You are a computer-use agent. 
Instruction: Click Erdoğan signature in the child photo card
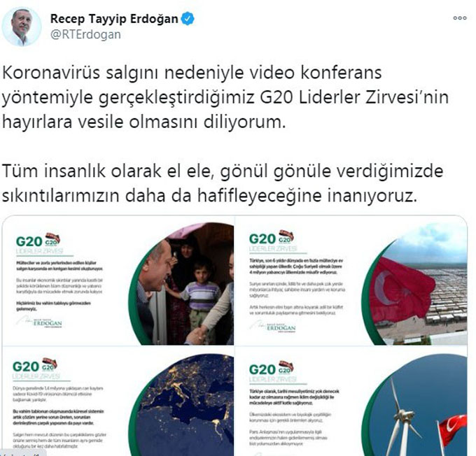point(39,322)
